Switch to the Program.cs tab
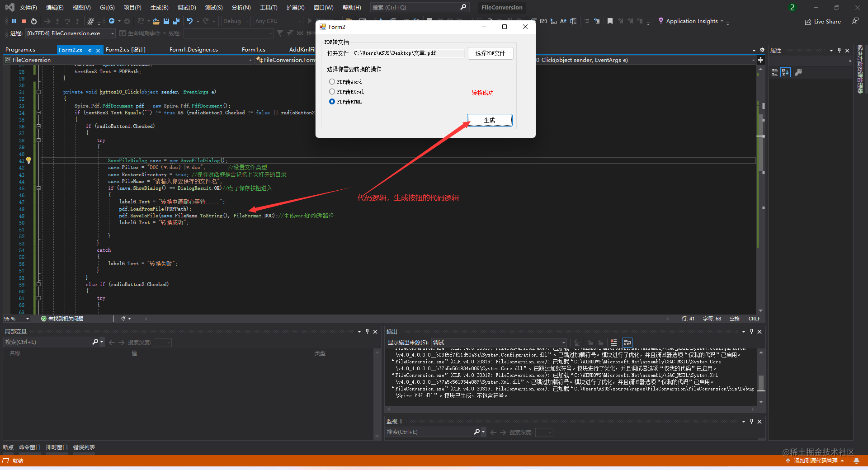The height and width of the screenshot is (470, 868). pyautogui.click(x=20, y=50)
